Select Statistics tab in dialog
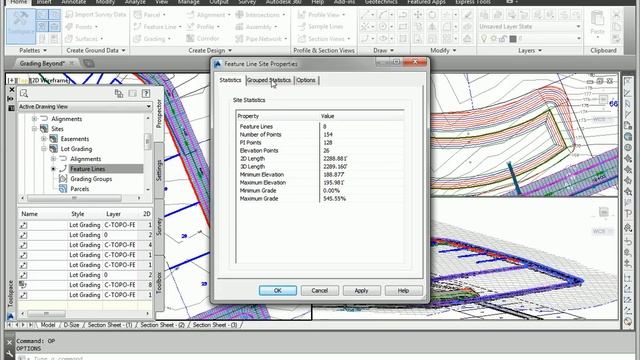The image size is (640, 360). point(230,80)
